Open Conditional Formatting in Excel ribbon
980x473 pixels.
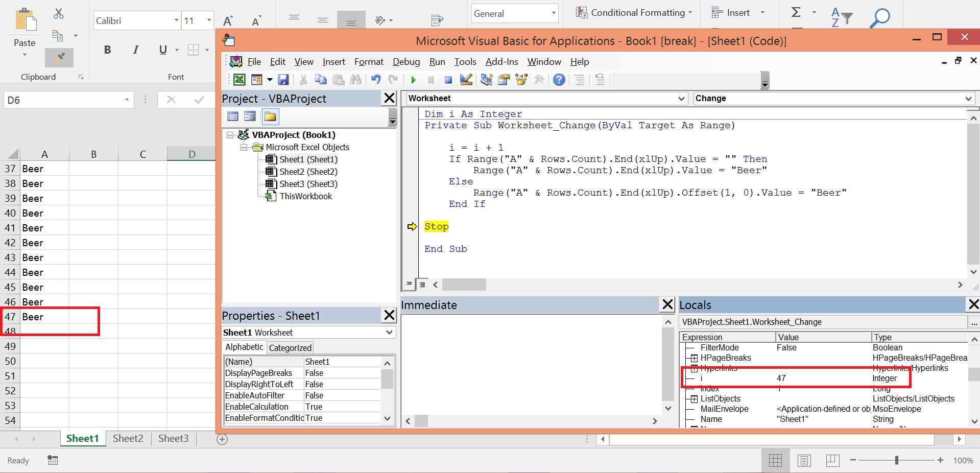[x=634, y=13]
